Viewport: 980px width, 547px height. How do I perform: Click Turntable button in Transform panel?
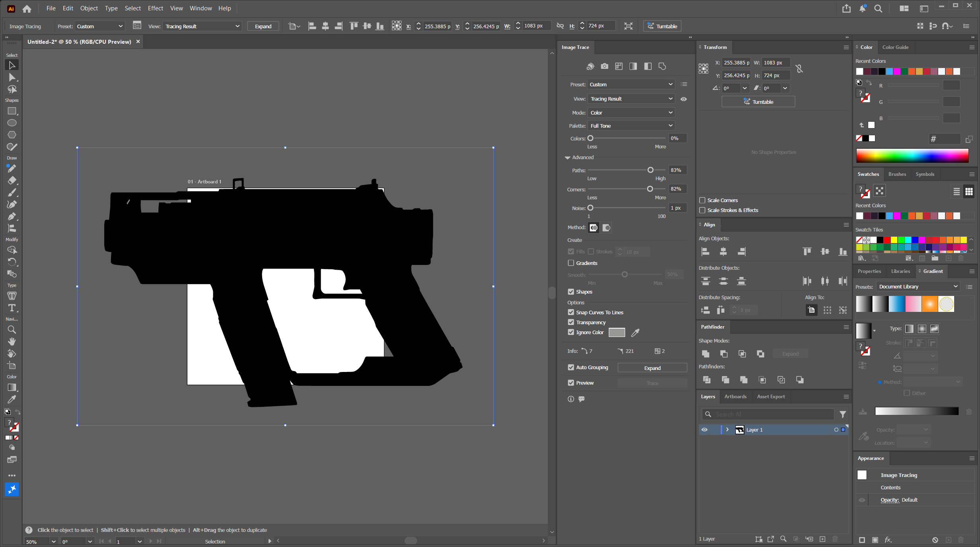click(758, 102)
